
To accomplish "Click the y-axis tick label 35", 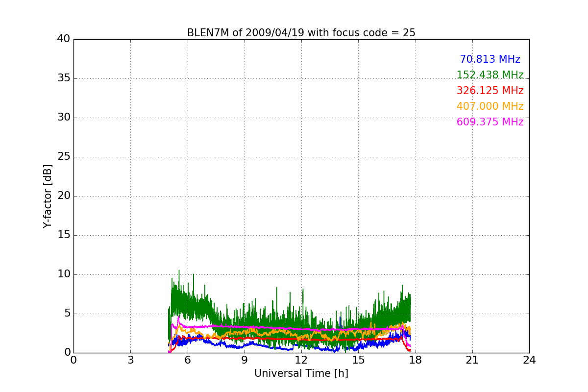I will click(64, 78).
